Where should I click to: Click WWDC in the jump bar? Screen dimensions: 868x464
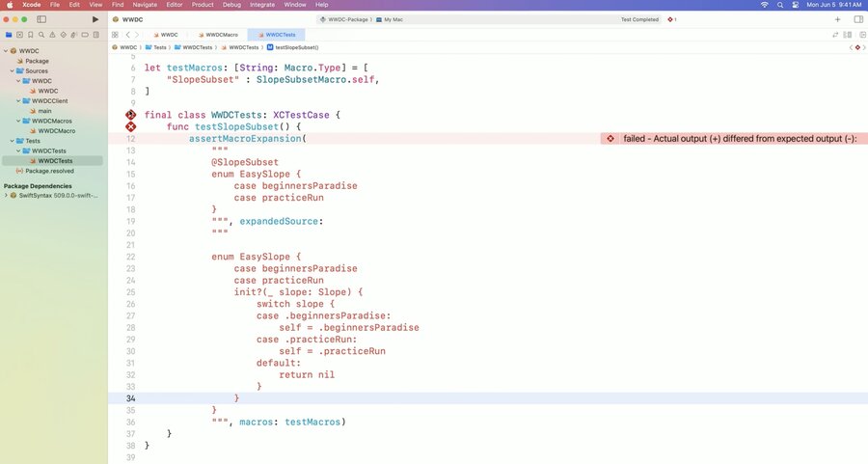click(x=124, y=47)
